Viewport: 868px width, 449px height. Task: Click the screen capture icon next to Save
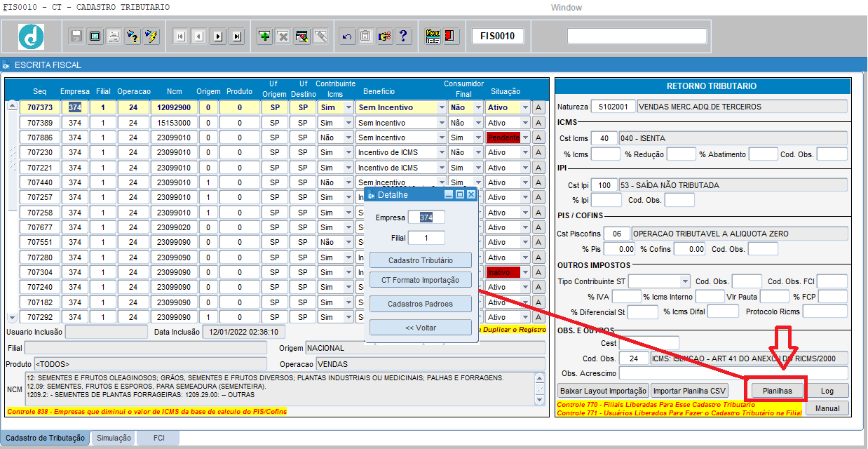(x=95, y=36)
